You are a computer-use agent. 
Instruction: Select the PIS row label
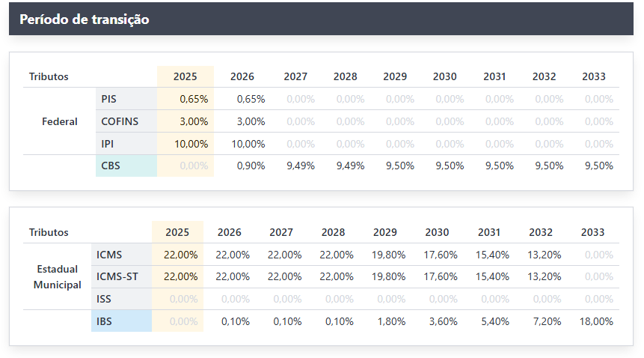(109, 99)
